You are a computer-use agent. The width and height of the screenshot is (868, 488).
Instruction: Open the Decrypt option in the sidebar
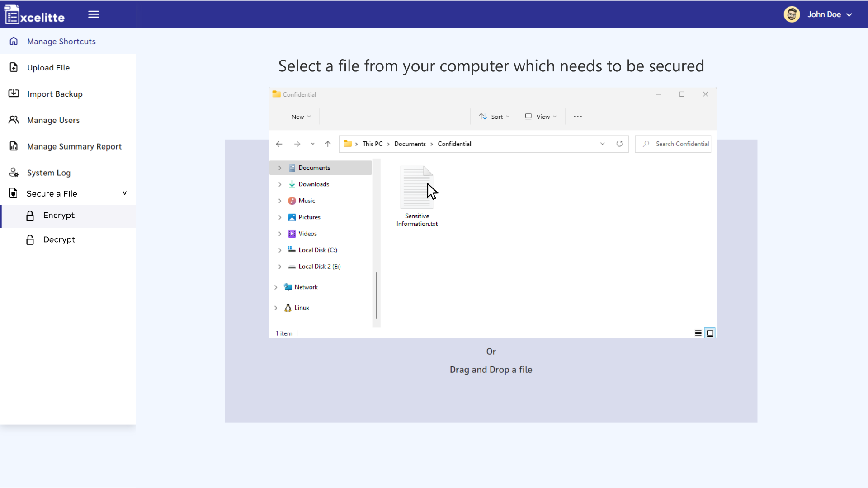tap(59, 239)
